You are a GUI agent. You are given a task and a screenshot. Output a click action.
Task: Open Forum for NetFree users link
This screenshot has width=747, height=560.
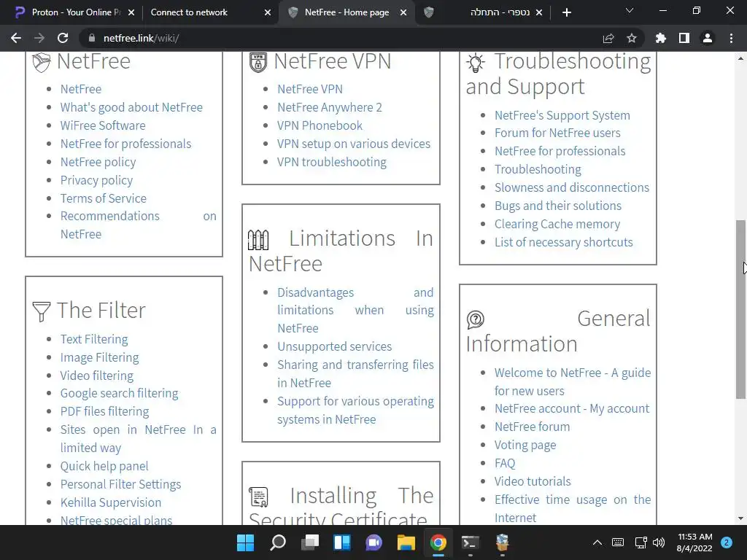click(x=557, y=133)
